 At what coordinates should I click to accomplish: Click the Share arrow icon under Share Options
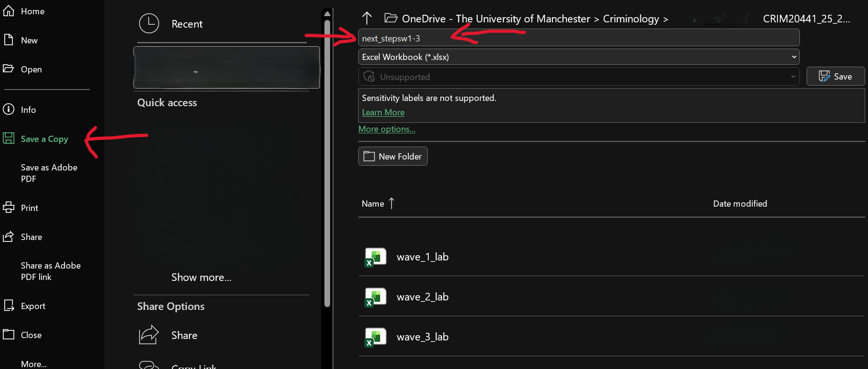tap(149, 335)
